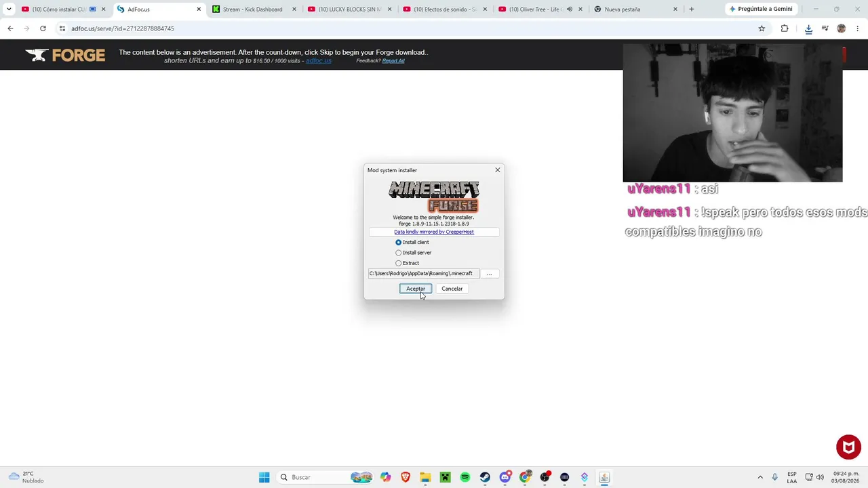This screenshot has height=488, width=868.
Task: Click the Forge logo in the banner
Action: point(65,55)
